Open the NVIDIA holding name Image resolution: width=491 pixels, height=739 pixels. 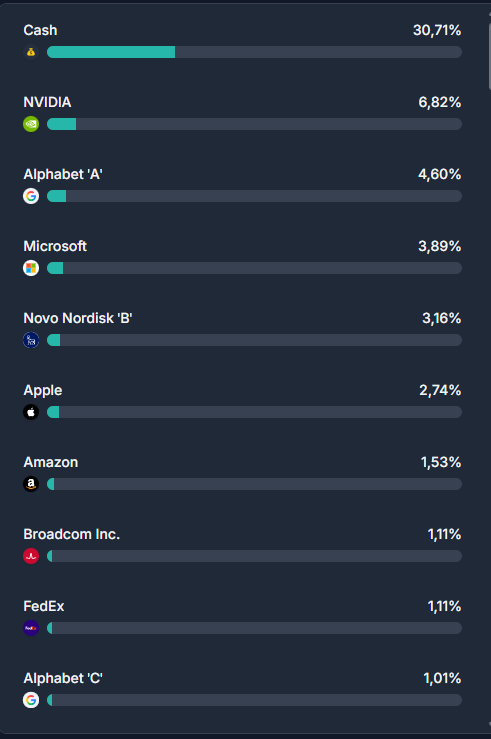click(47, 102)
